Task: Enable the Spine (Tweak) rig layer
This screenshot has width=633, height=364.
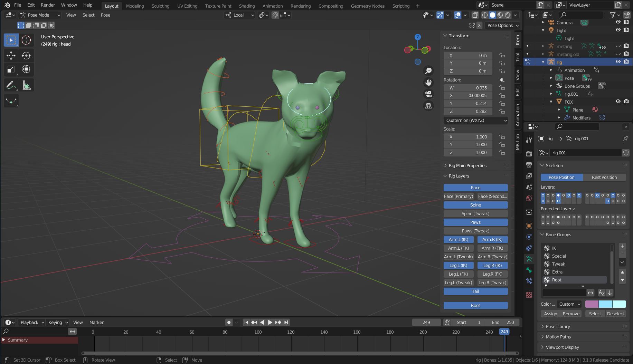Action: 475,213
